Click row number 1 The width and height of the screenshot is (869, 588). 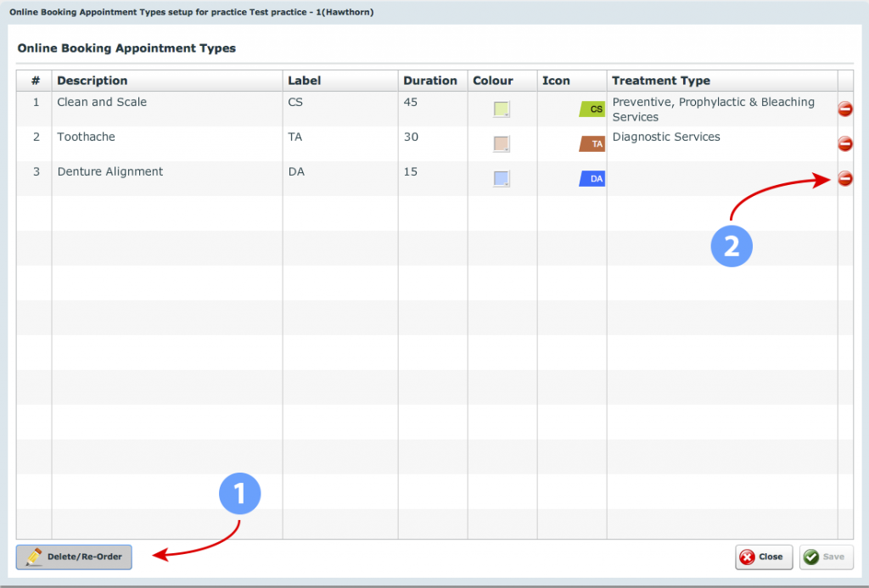[36, 103]
